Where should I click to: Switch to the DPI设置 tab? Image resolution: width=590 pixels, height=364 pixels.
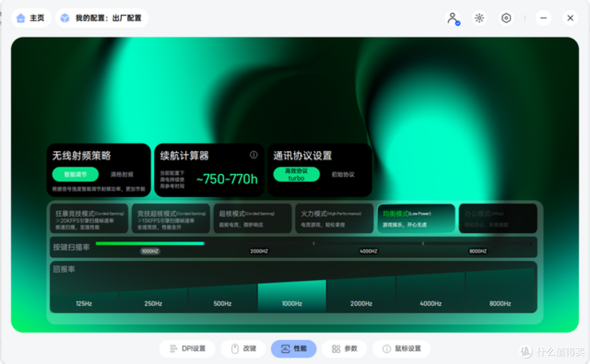187,349
